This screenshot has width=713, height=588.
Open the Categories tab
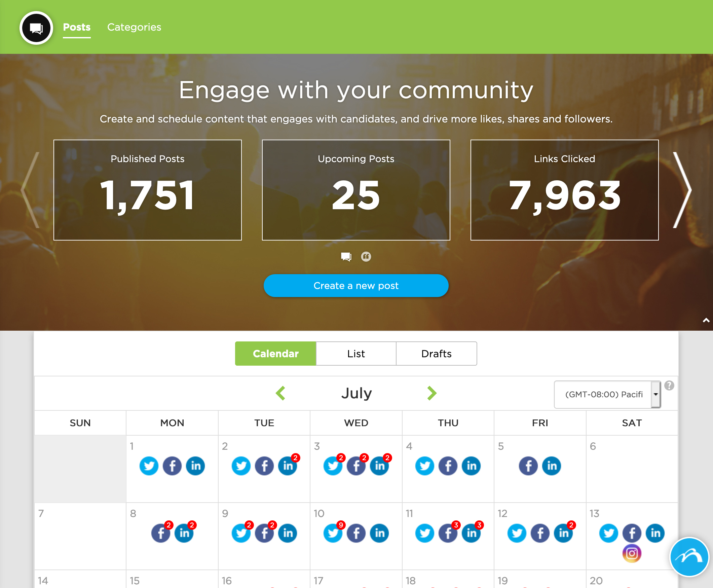tap(134, 27)
